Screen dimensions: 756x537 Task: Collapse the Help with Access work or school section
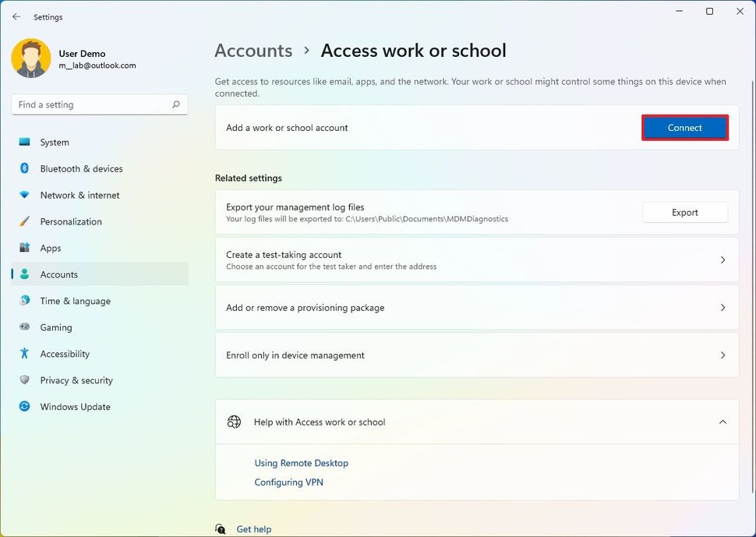point(722,422)
